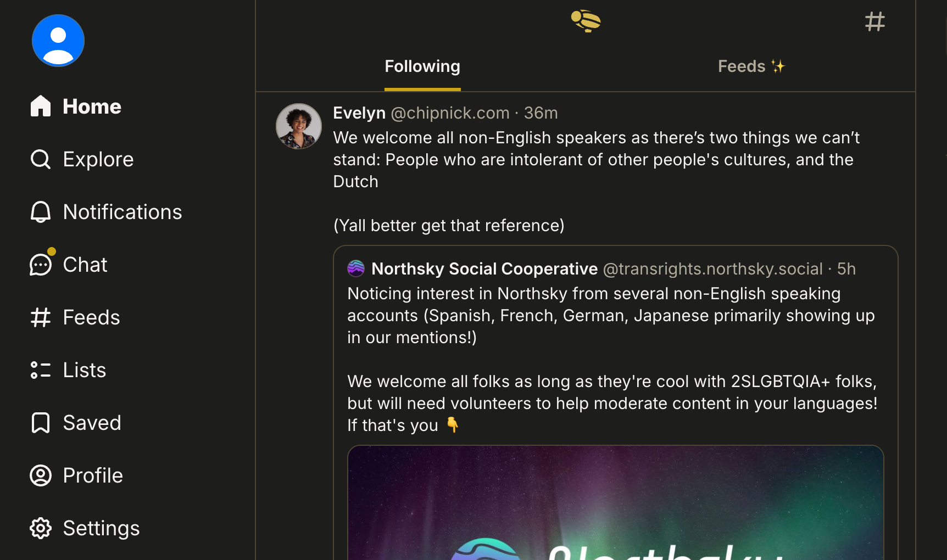947x560 pixels.
Task: Click the blue account avatar icon
Action: pos(58,41)
